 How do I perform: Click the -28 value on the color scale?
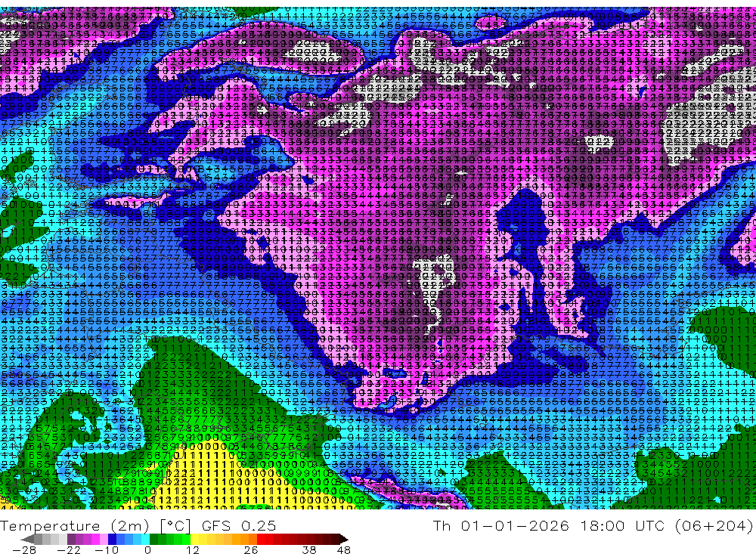pos(24,549)
